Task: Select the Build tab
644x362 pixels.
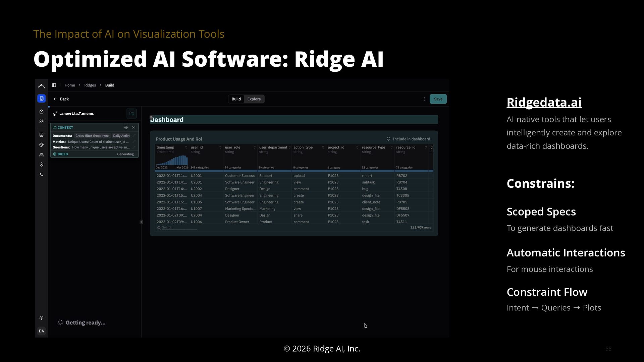Action: pos(236,99)
